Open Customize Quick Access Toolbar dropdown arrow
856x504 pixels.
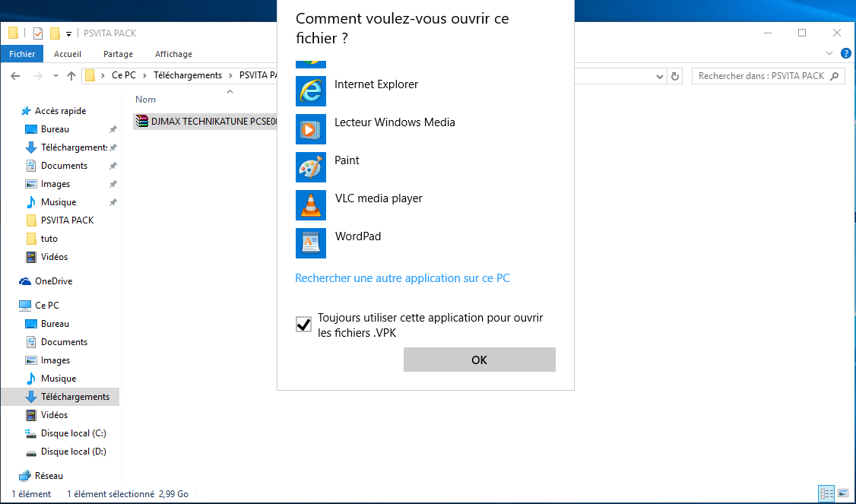pyautogui.click(x=68, y=34)
